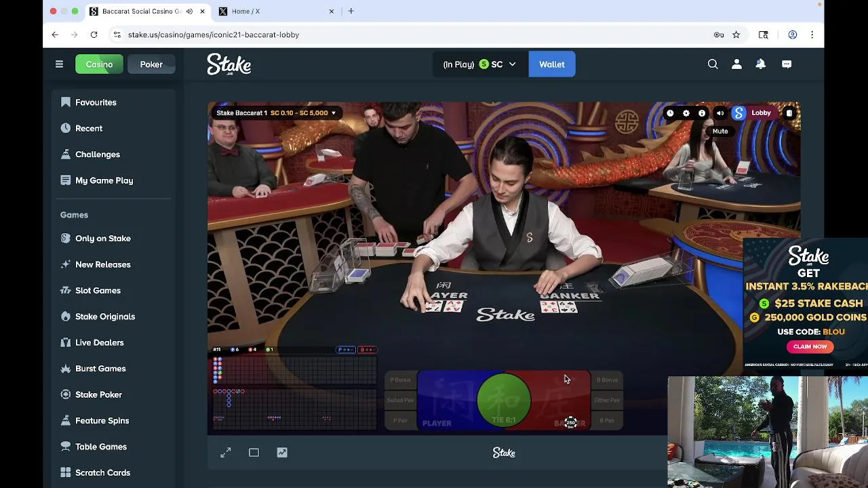
Task: Toggle Player prediction roadmap indicator
Action: click(347, 350)
